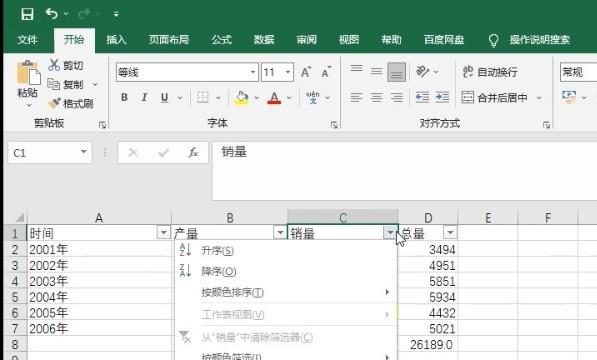Click the 复制 copy button
Image resolution: width=597 pixels, height=360 pixels.
(65, 84)
